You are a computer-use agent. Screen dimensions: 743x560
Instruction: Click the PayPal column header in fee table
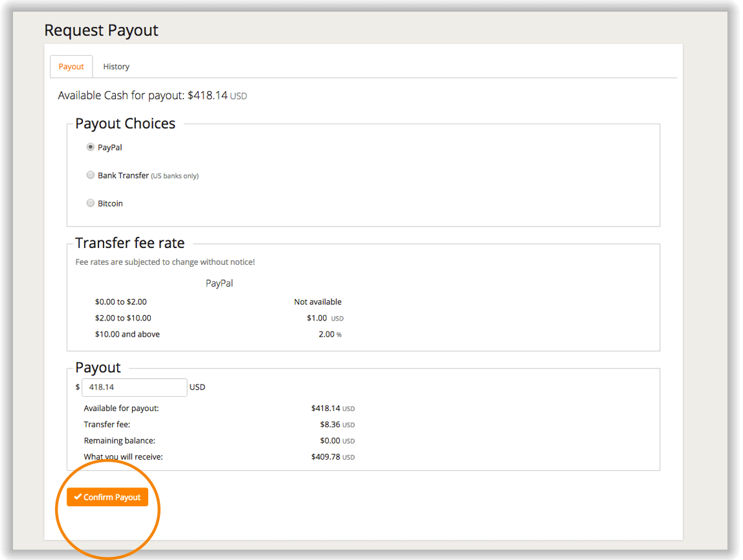tap(219, 284)
